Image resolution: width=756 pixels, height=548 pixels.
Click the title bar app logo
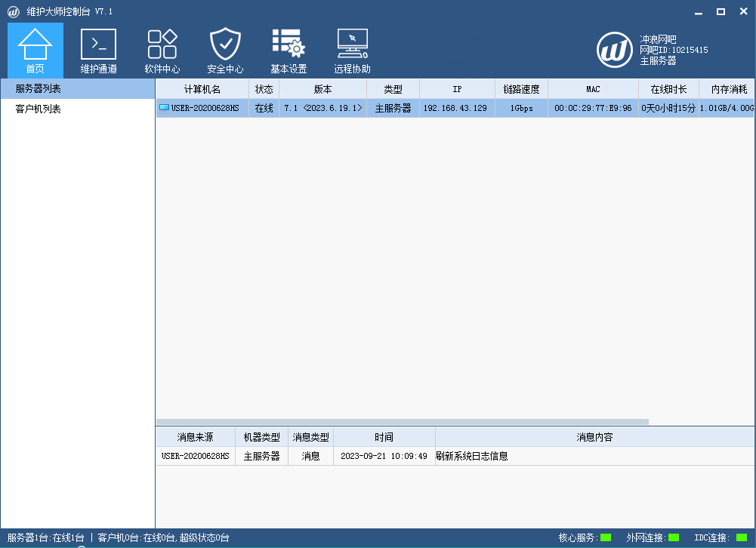[13, 11]
